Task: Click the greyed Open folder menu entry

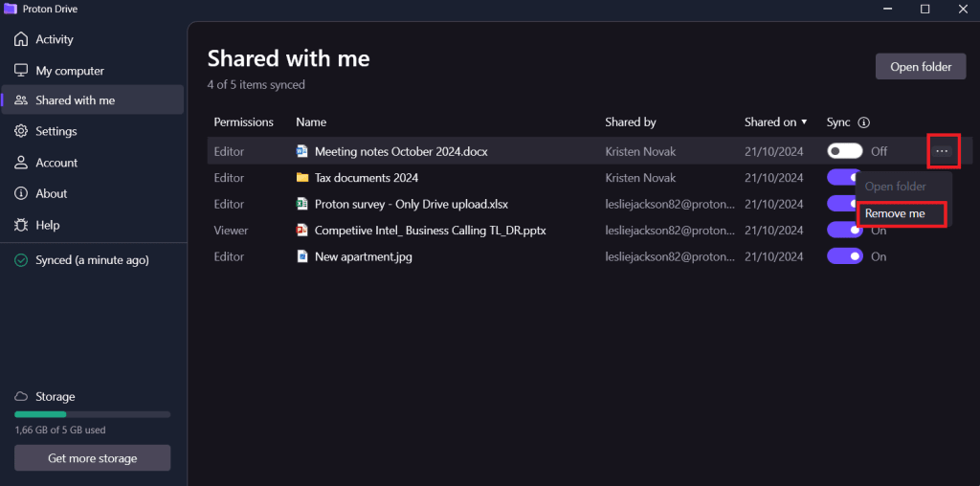Action: 895,187
